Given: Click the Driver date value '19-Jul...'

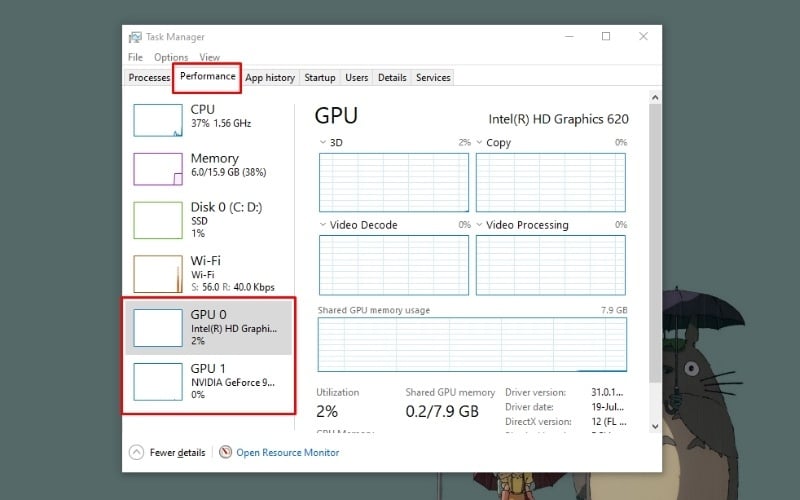Looking at the screenshot, I should [x=607, y=407].
